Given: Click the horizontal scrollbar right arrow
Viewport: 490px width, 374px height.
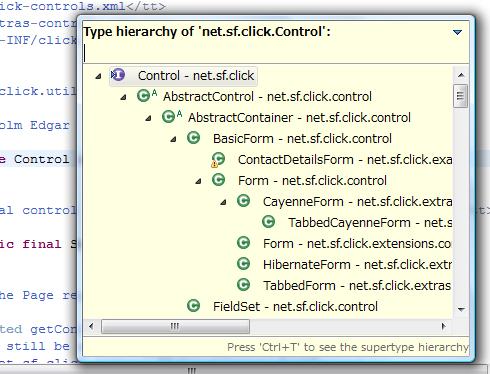Looking at the screenshot, I should click(443, 326).
